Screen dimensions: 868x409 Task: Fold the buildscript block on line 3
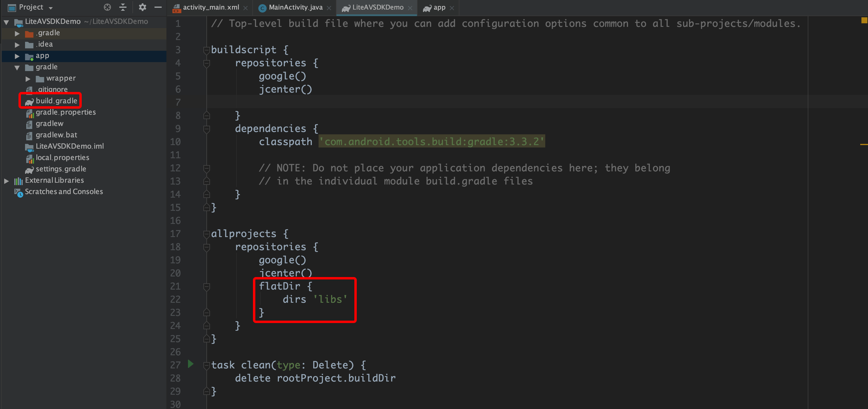point(206,50)
